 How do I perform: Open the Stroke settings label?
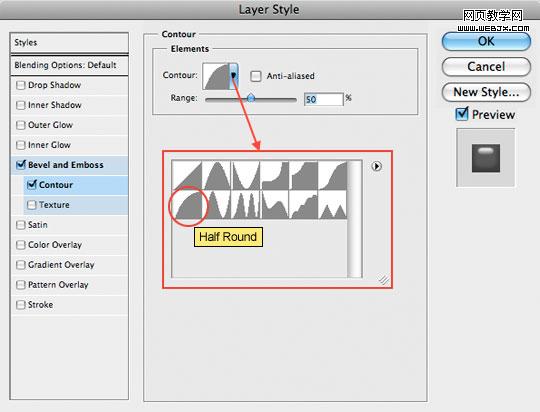[x=40, y=305]
